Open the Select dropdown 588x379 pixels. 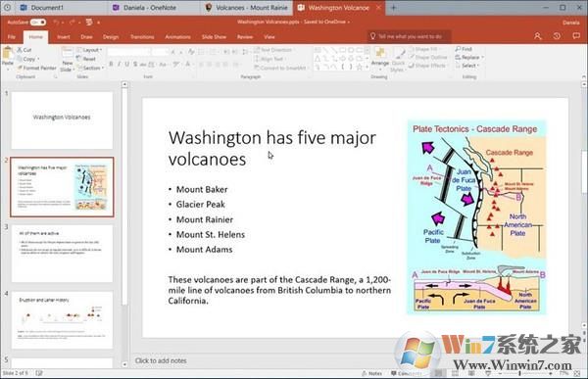point(467,66)
